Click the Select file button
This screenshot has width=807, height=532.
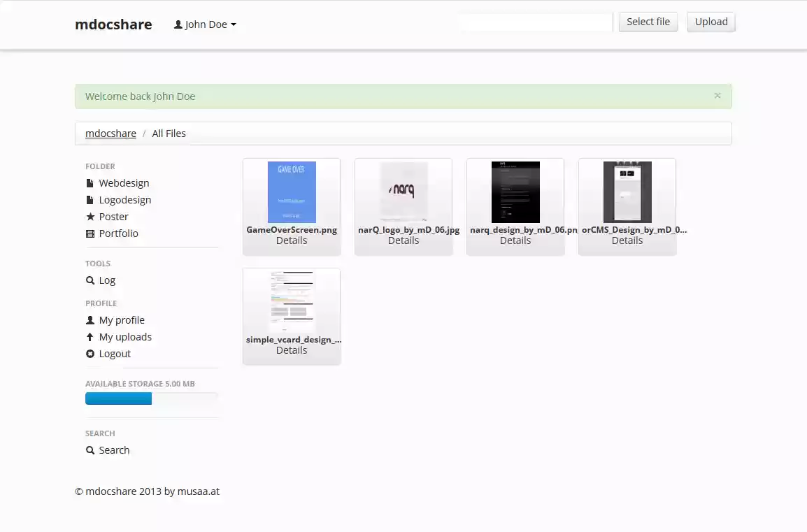(x=648, y=22)
